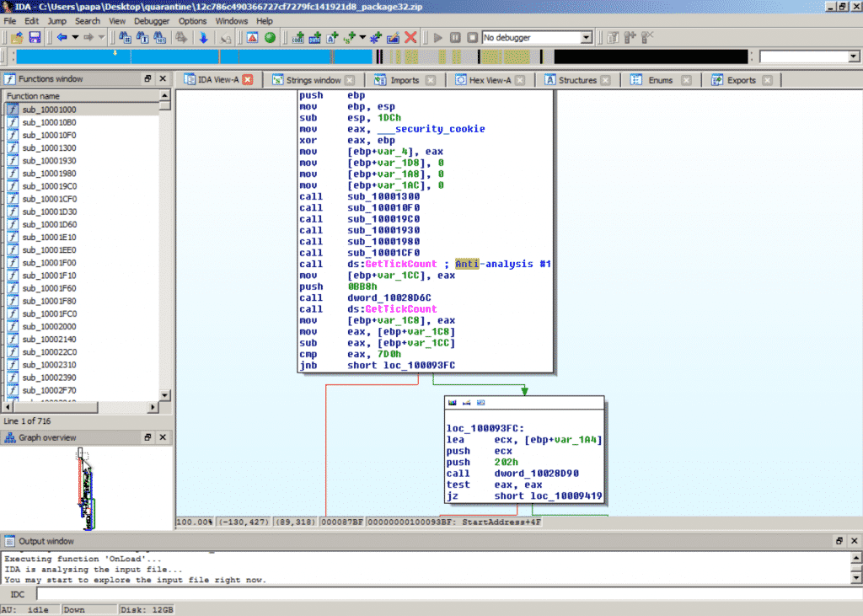Click the edit pencil toolbar icon
This screenshot has width=863, height=616.
click(x=393, y=37)
